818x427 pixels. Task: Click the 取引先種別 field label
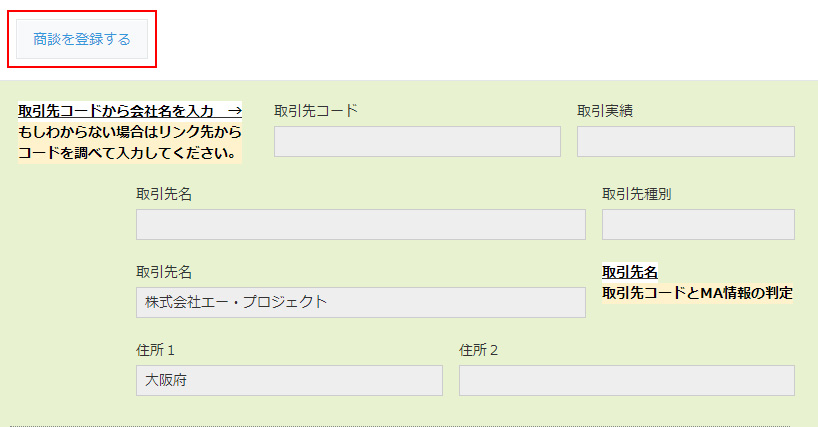[x=636, y=194]
